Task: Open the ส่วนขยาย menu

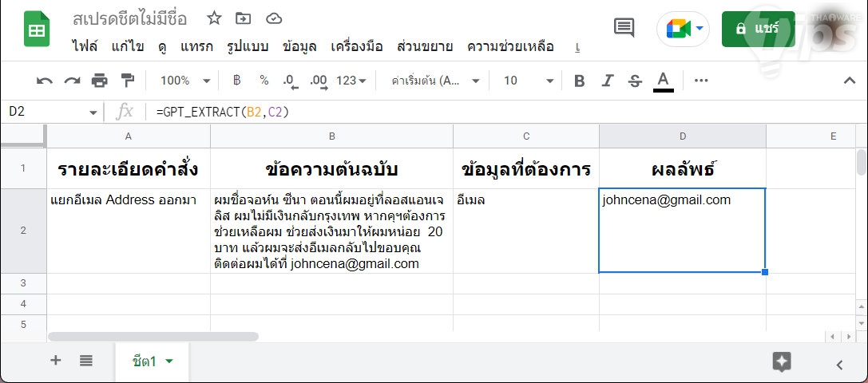Action: click(x=425, y=46)
